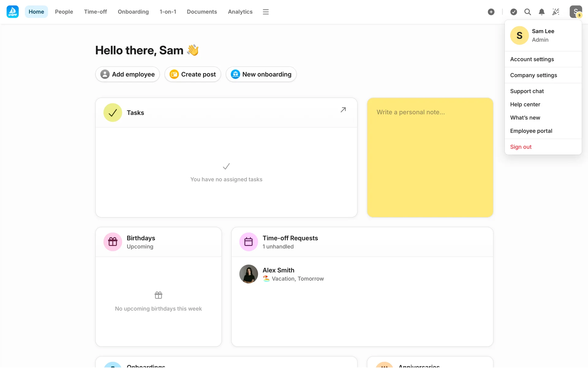This screenshot has height=368, width=588.
Task: Click the plus add icon in header
Action: pyautogui.click(x=491, y=12)
